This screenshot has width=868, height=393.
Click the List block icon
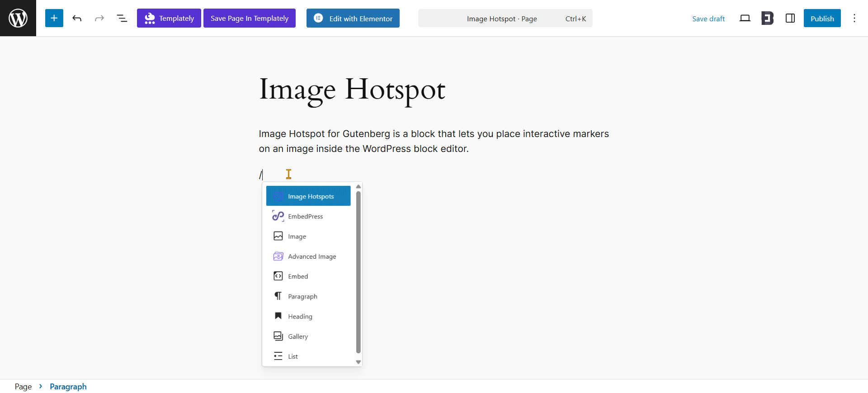278,356
